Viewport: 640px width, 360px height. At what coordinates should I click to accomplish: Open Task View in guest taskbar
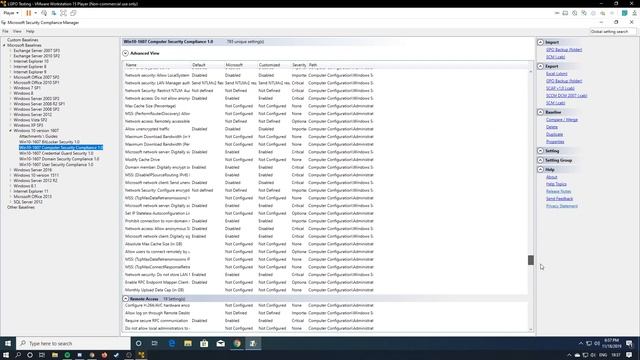155,344
